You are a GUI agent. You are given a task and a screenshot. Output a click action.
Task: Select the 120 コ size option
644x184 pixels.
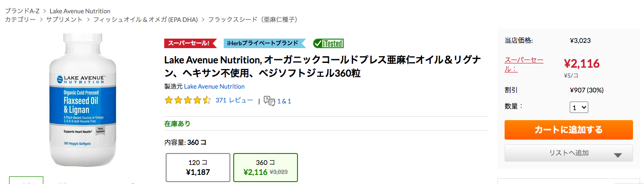pos(198,167)
